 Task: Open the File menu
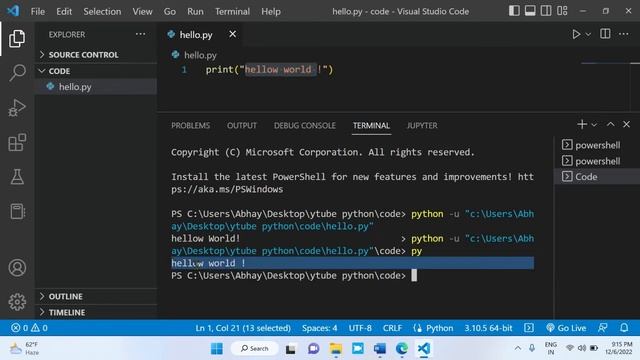click(x=38, y=11)
